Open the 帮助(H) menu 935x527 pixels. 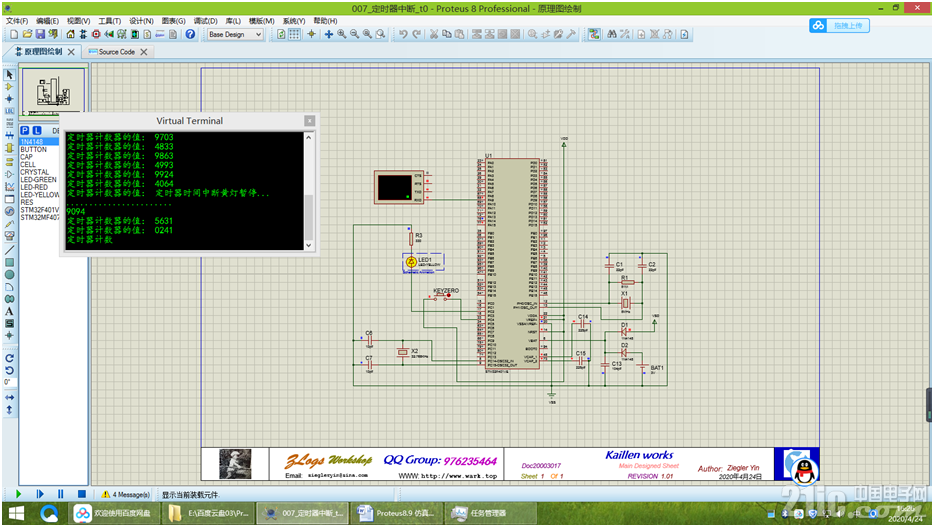tap(326, 21)
